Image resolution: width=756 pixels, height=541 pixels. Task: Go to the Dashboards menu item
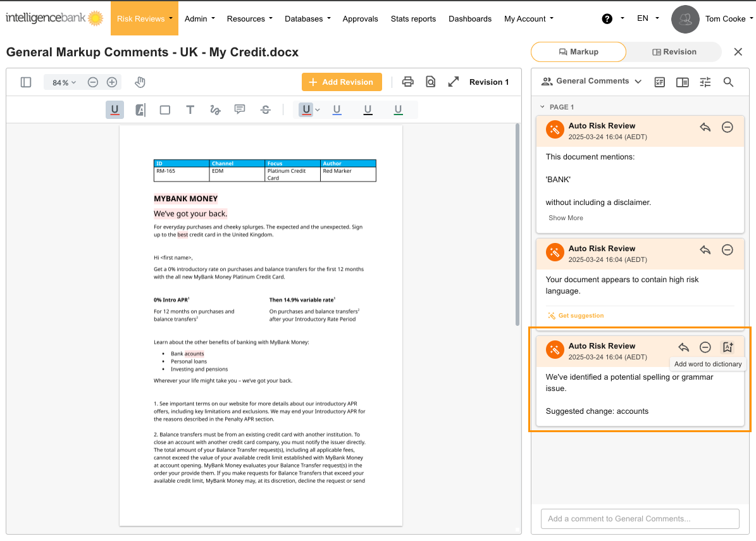470,18
